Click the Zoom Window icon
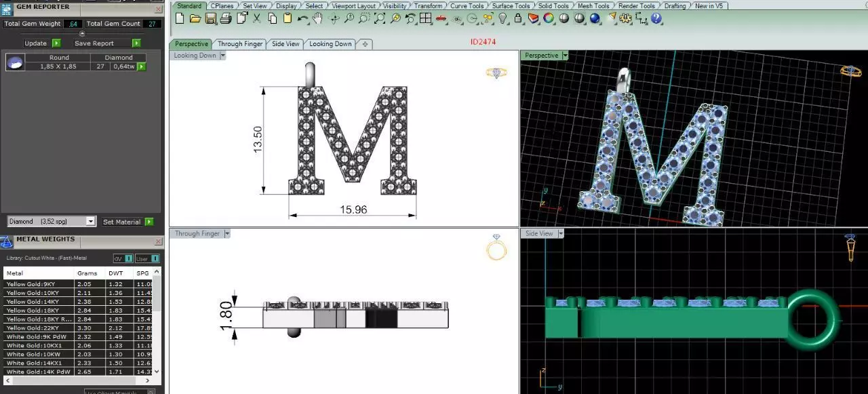This screenshot has width=868, height=394. click(365, 18)
